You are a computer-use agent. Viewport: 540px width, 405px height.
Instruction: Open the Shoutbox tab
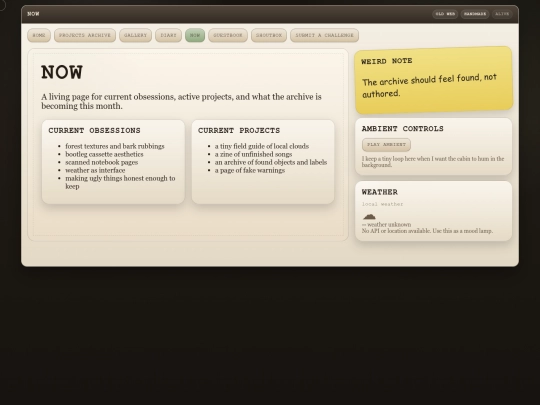(x=269, y=35)
